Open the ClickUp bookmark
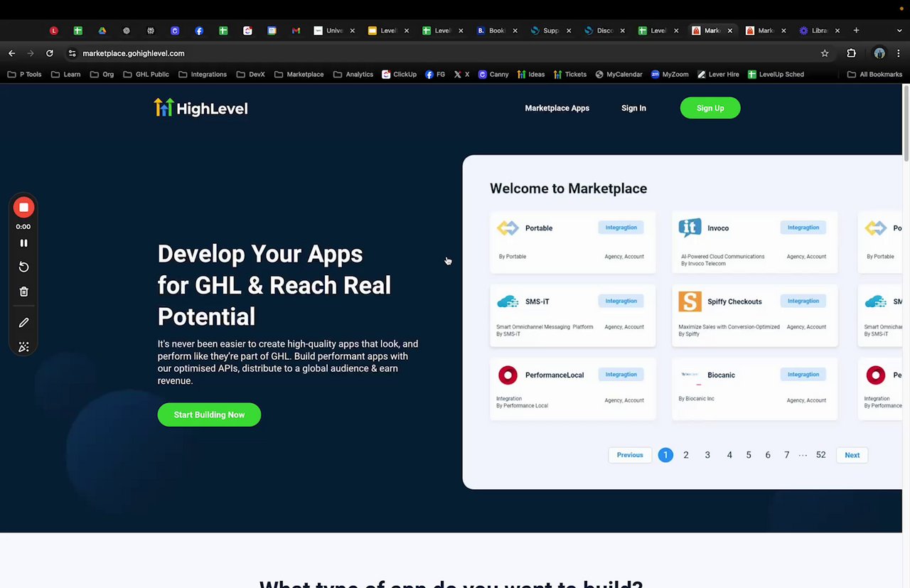 pos(399,74)
